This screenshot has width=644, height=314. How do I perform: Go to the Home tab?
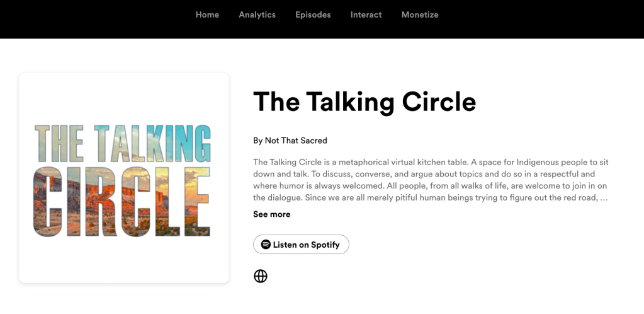pyautogui.click(x=207, y=15)
